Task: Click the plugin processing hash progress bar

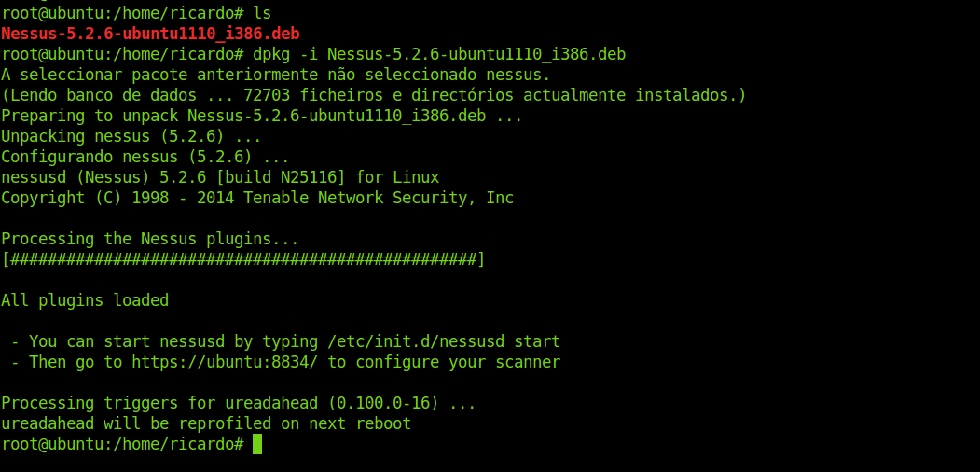Action: click(243, 259)
